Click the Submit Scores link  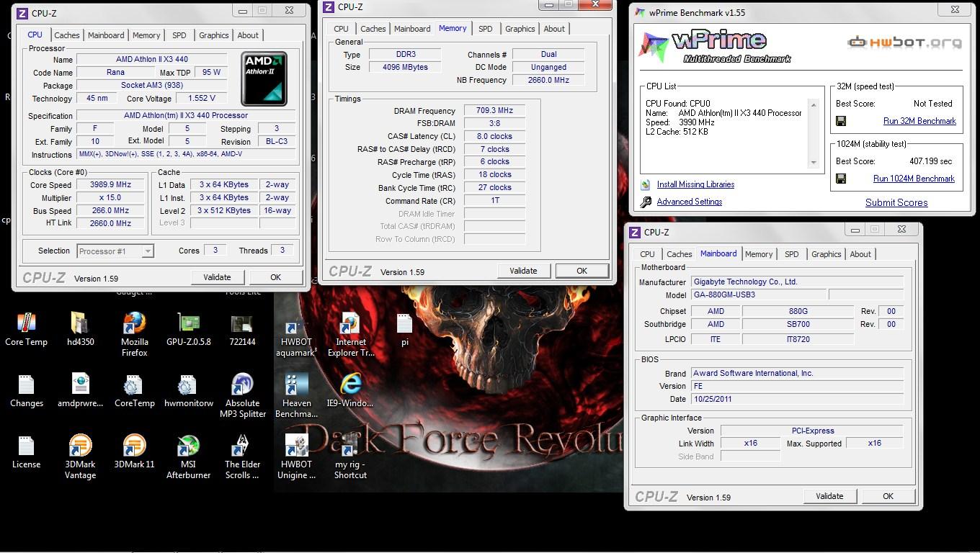[896, 202]
